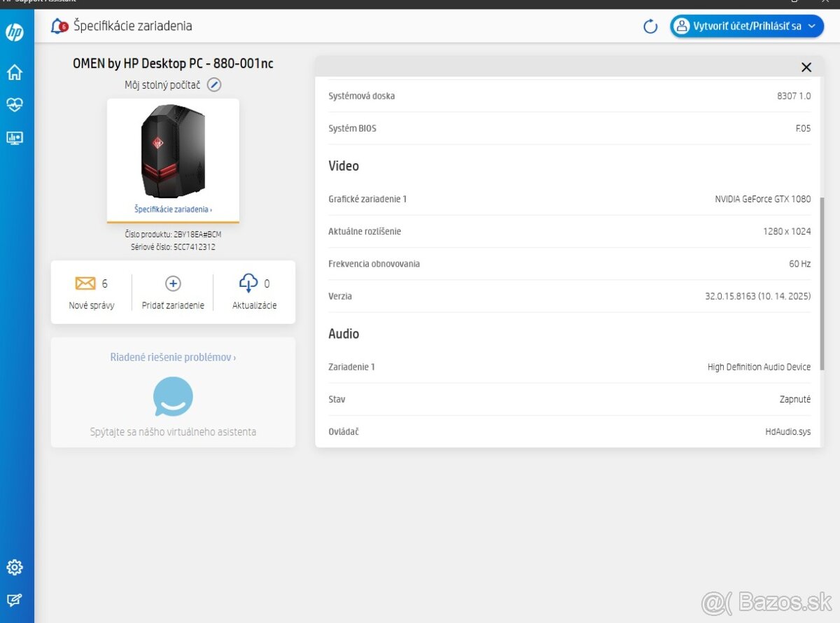Open the Špecifikácie zariadenia link
The height and width of the screenshot is (623, 840).
173,209
